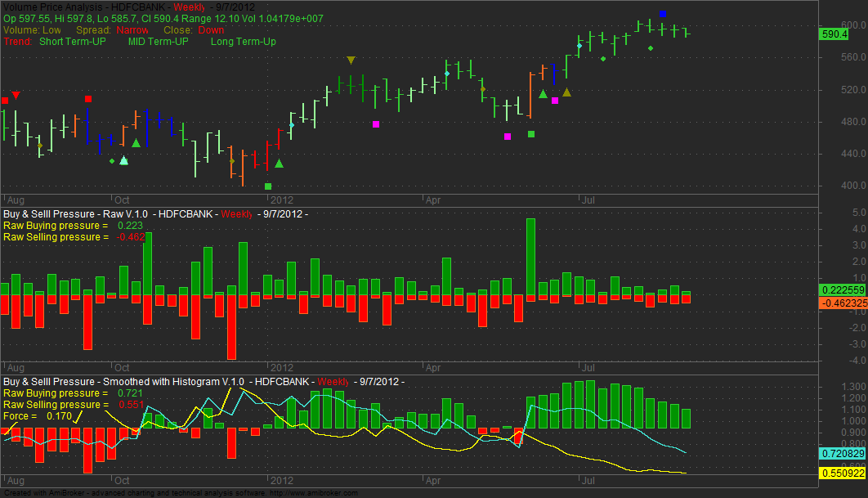Select the Apr date label in the smoothed pane
The image size is (868, 498).
click(433, 480)
